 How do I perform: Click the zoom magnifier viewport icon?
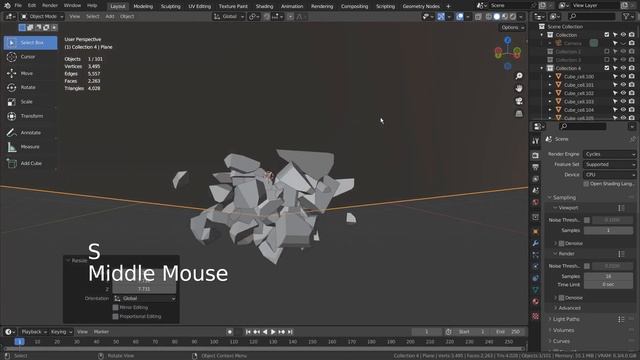pos(519,76)
